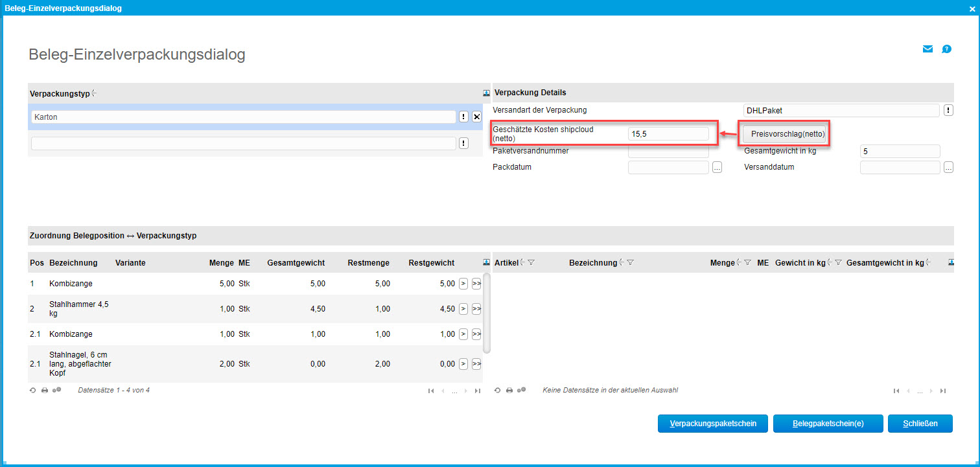Click the DHLPaket Versandart field
Image resolution: width=980 pixels, height=467 pixels.
click(842, 110)
